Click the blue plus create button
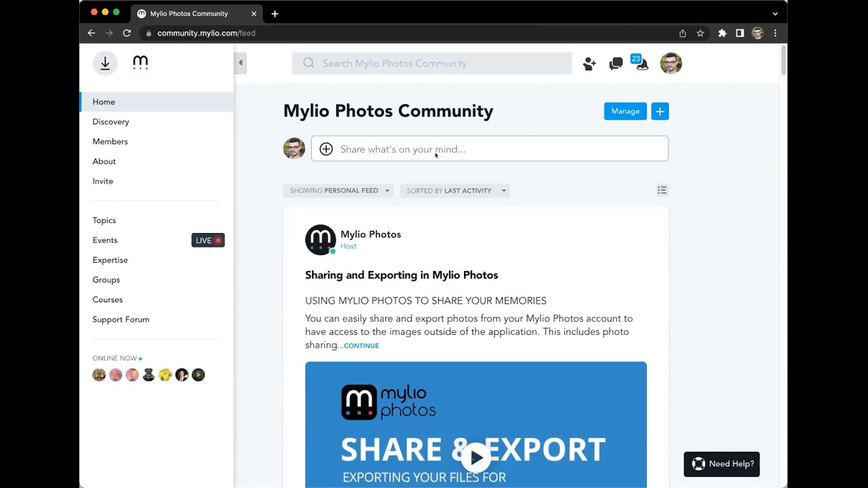 point(660,111)
